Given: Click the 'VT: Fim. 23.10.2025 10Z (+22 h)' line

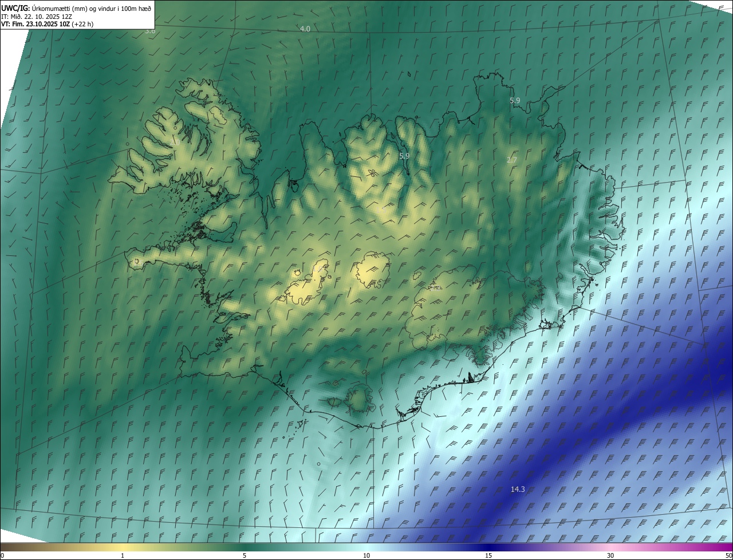Looking at the screenshot, I should pyautogui.click(x=47, y=24).
